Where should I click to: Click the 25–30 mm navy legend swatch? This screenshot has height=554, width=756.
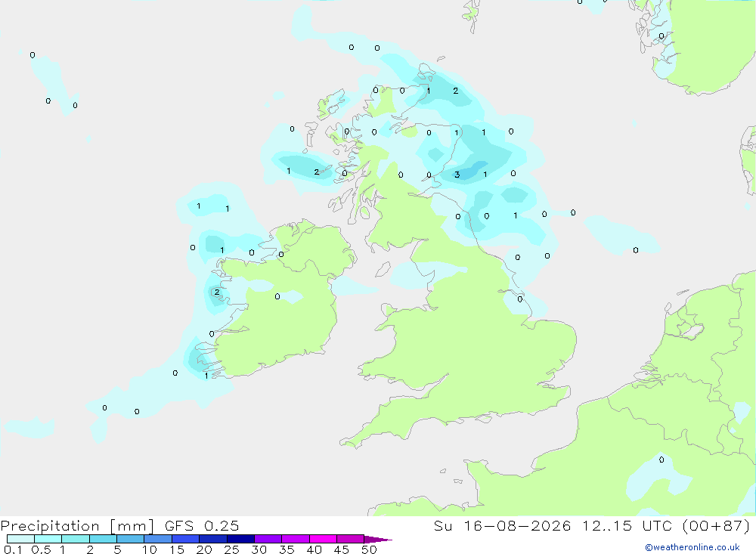pyautogui.click(x=240, y=539)
